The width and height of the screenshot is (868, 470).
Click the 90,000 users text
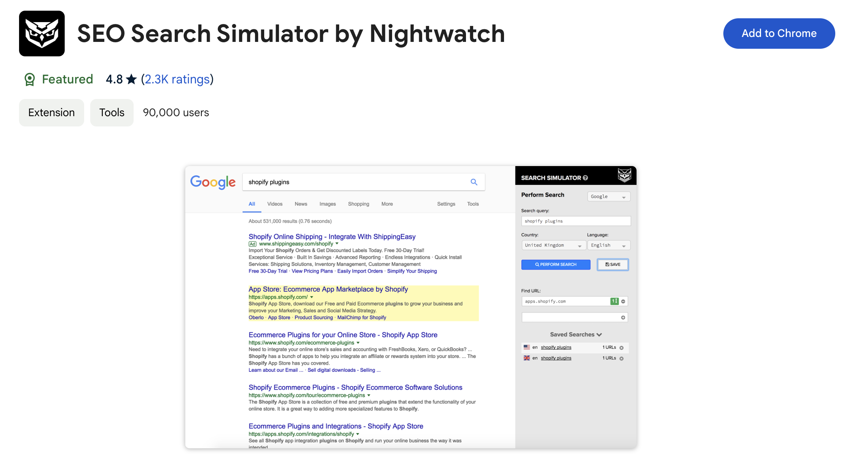pyautogui.click(x=176, y=113)
